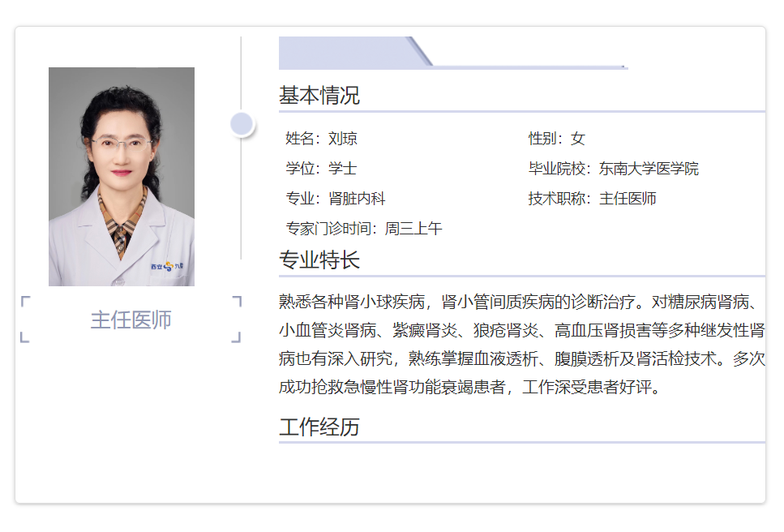Click the 技术职称：主任医师 entry
The height and width of the screenshot is (532, 784).
coord(592,199)
